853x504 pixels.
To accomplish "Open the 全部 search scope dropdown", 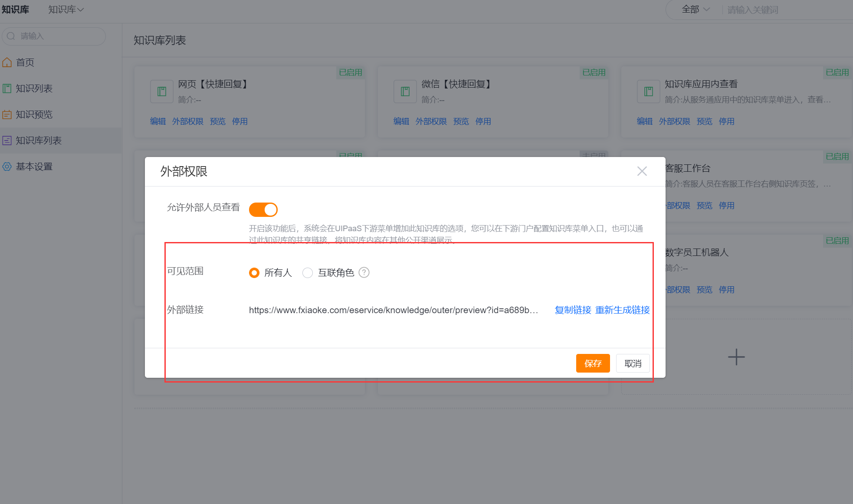I will point(696,10).
